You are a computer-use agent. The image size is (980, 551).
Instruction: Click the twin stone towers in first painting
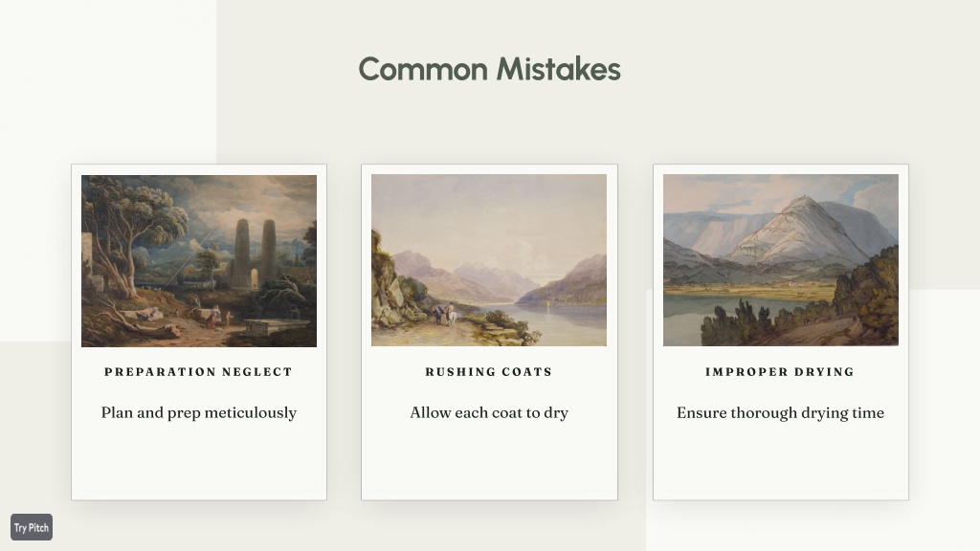coord(255,249)
